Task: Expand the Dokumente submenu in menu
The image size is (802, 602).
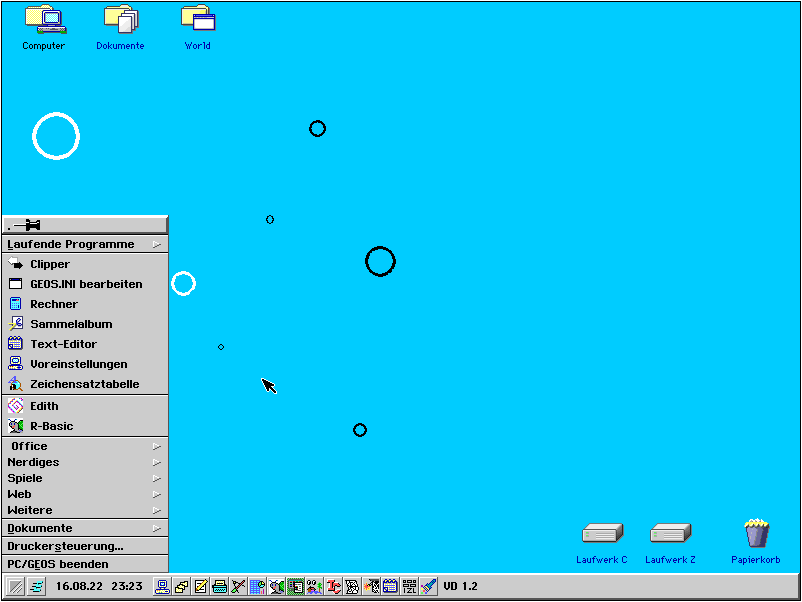Action: pos(85,528)
